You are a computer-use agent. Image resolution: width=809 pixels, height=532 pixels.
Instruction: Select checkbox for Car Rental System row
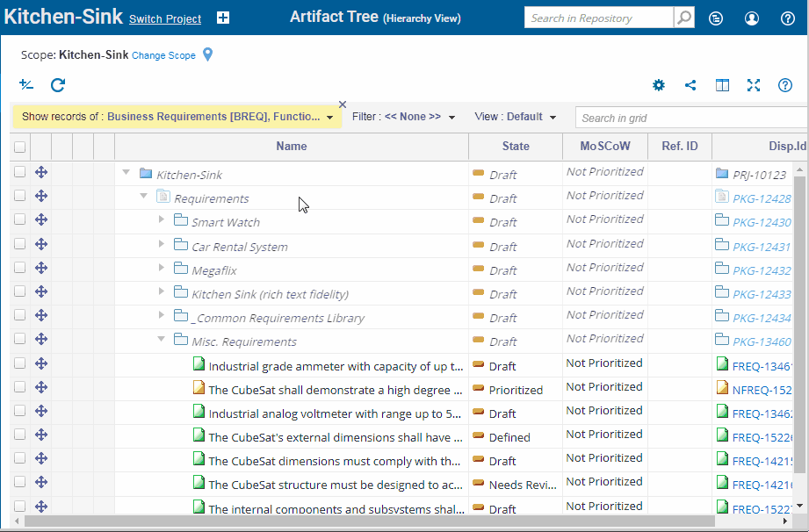(19, 243)
